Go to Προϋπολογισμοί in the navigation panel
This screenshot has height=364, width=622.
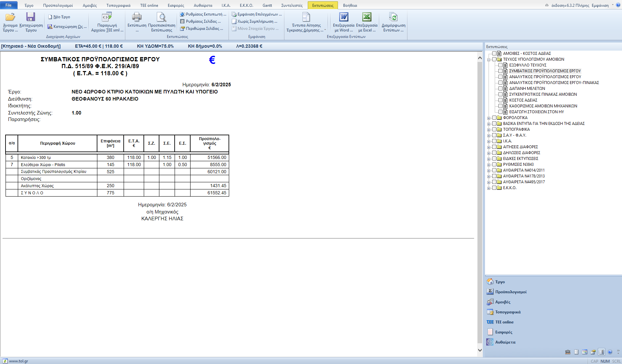pos(511,292)
